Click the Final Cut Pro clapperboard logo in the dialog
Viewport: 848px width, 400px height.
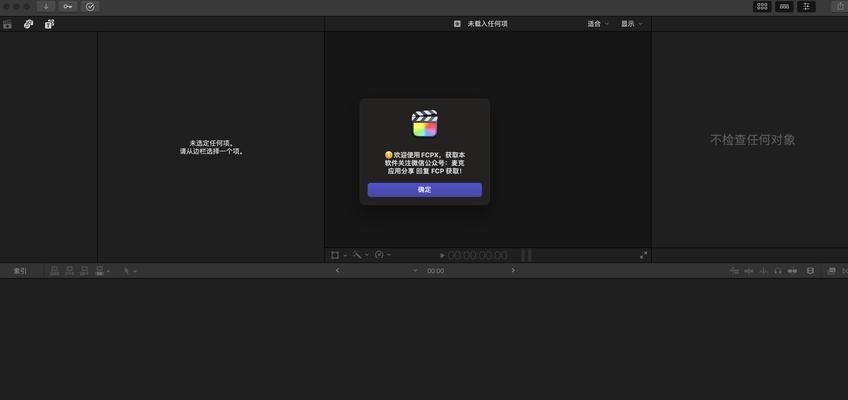[425, 123]
